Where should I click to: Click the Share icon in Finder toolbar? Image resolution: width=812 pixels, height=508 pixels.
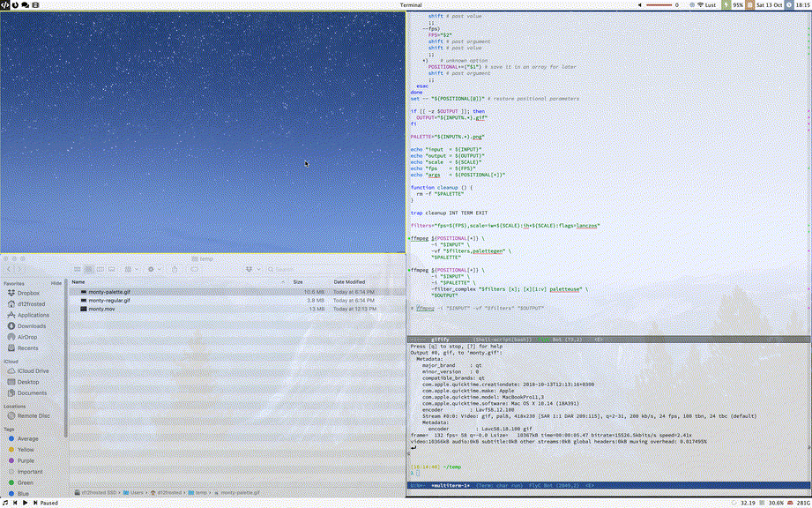(x=173, y=269)
